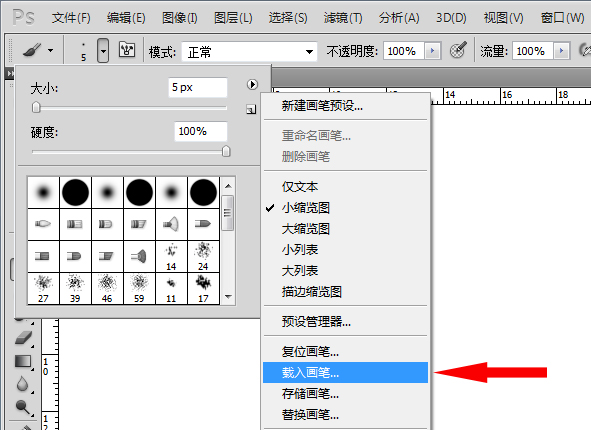Image resolution: width=591 pixels, height=430 pixels.
Task: Select 大缩览图 view option
Action: point(346,229)
